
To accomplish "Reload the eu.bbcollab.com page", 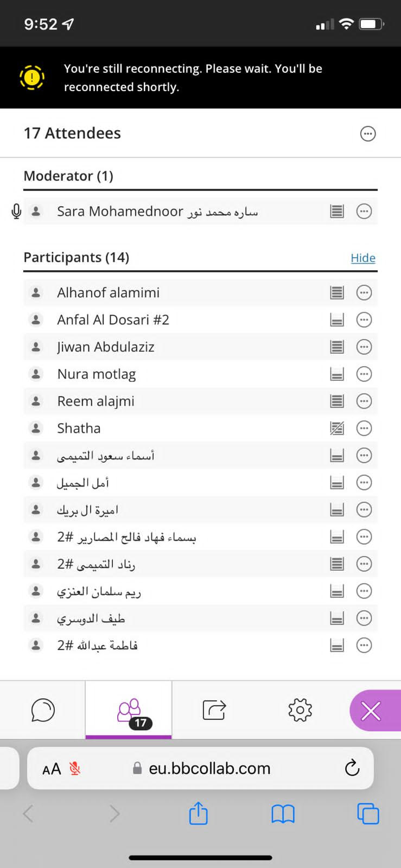I will [352, 768].
